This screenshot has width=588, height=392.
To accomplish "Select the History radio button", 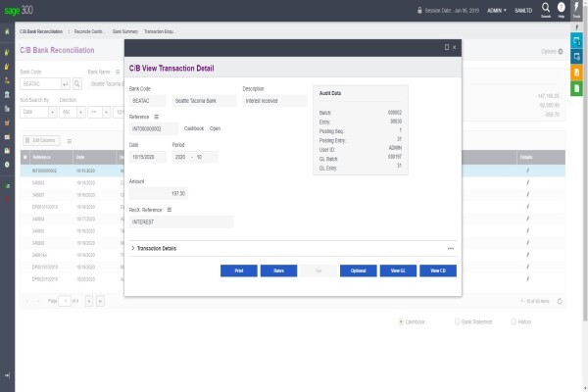I will [513, 321].
